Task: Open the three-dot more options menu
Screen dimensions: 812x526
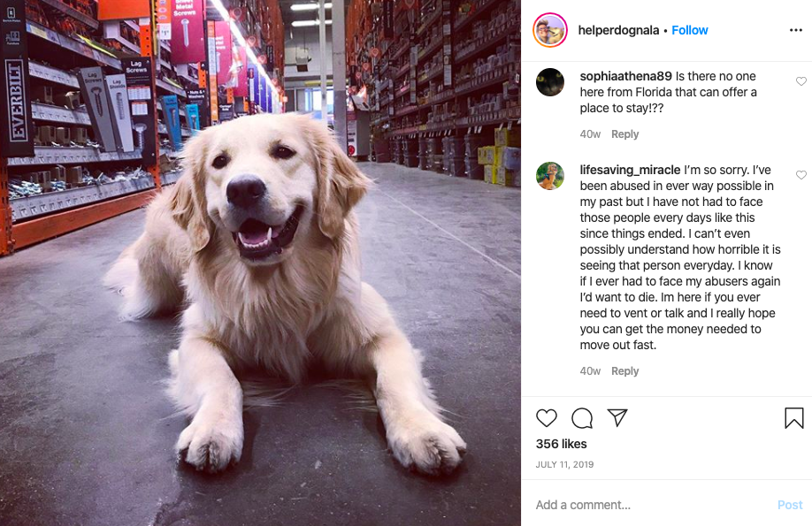Action: 796,30
